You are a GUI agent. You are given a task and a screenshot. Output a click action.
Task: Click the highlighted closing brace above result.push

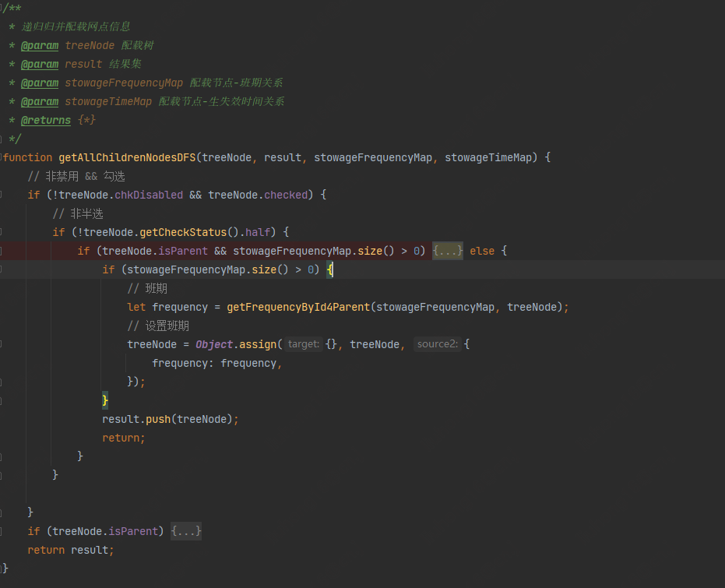click(105, 400)
